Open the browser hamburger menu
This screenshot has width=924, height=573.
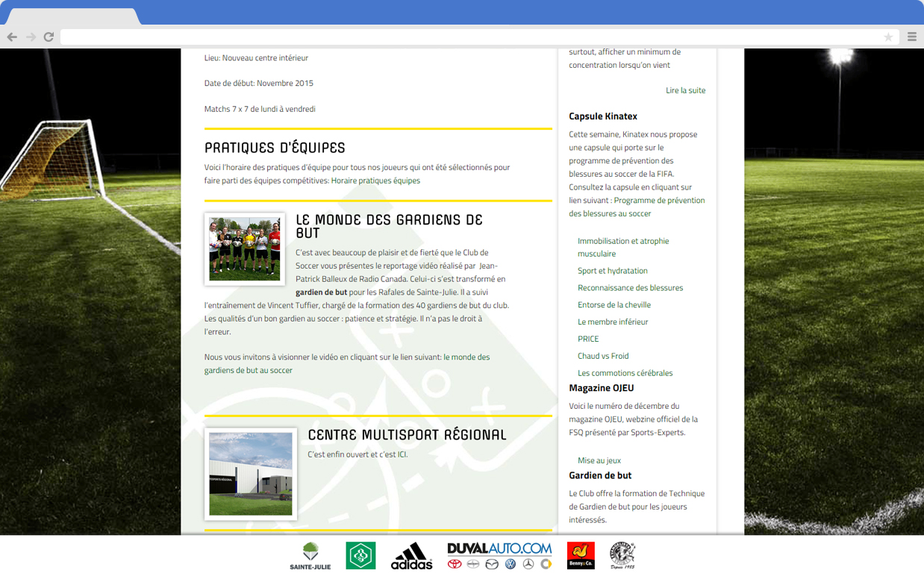click(912, 37)
